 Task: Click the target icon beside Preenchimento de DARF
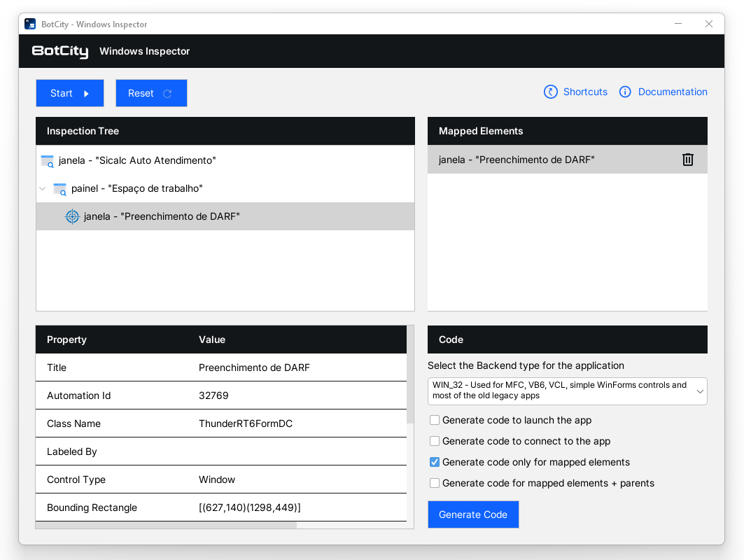pos(72,216)
